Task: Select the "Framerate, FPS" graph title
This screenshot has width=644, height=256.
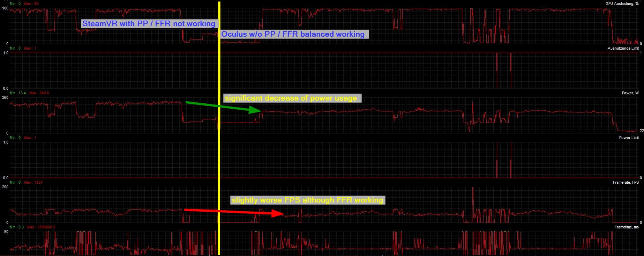Action: tap(626, 182)
